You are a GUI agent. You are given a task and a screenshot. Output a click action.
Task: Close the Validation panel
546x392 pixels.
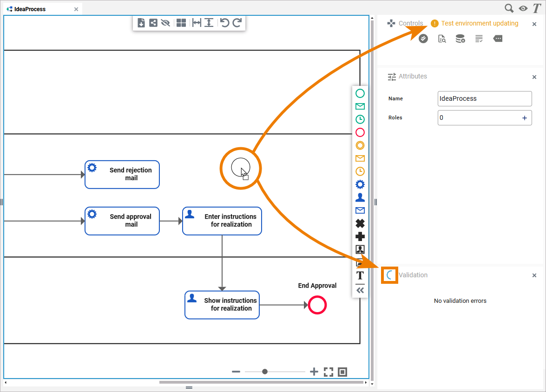[534, 275]
